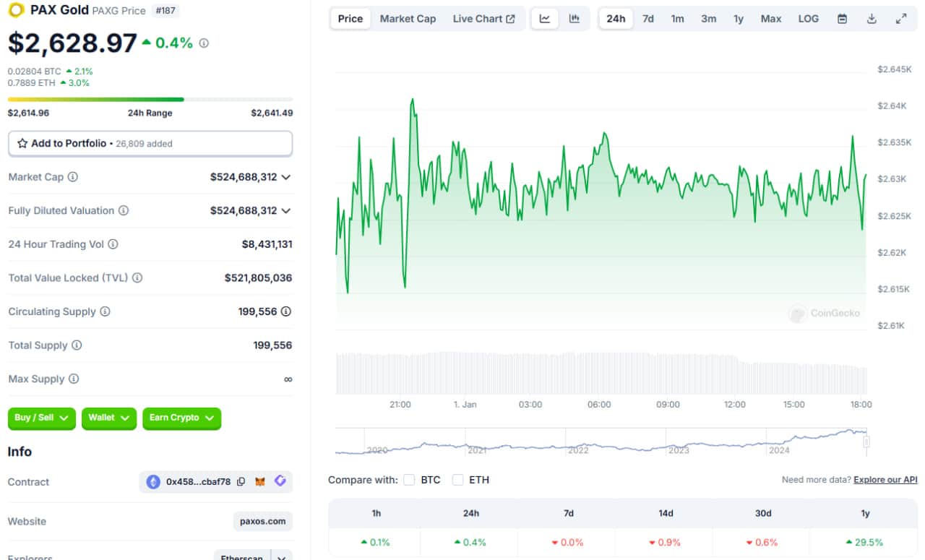Select the 1m time range
Image resolution: width=925 pixels, height=560 pixels.
677,19
